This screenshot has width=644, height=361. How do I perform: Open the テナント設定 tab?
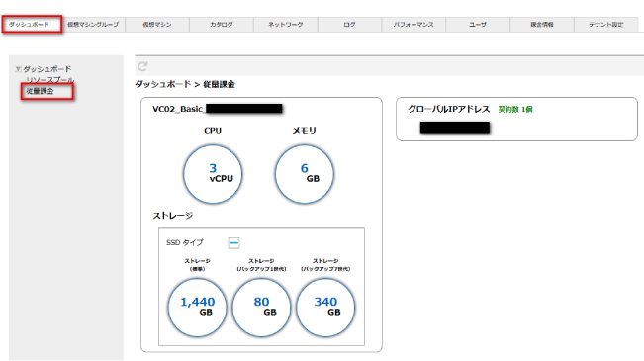[605, 25]
